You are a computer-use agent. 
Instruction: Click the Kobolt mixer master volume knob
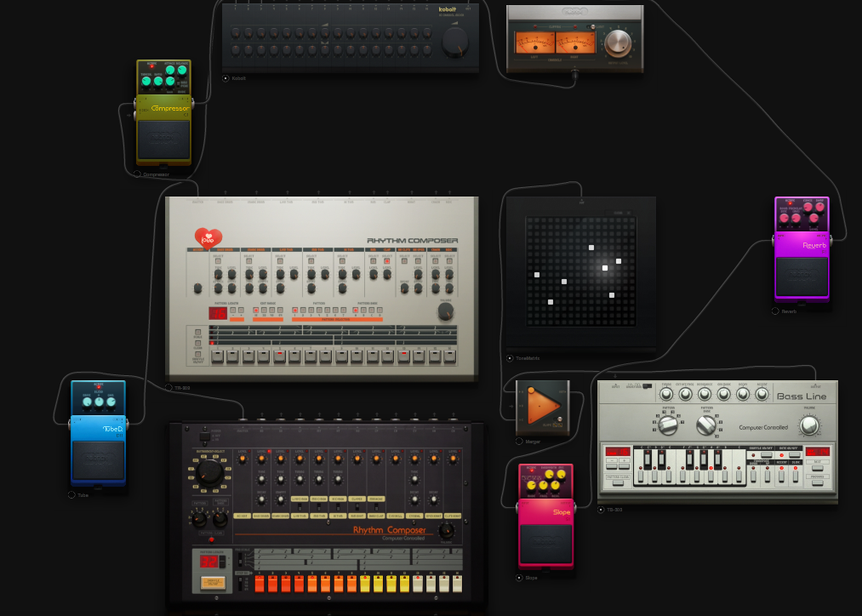pos(455,42)
